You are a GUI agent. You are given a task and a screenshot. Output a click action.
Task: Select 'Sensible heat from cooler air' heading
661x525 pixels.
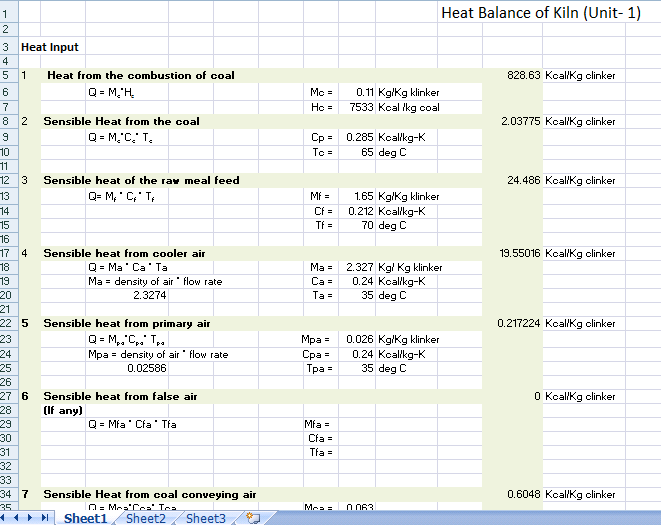[124, 253]
